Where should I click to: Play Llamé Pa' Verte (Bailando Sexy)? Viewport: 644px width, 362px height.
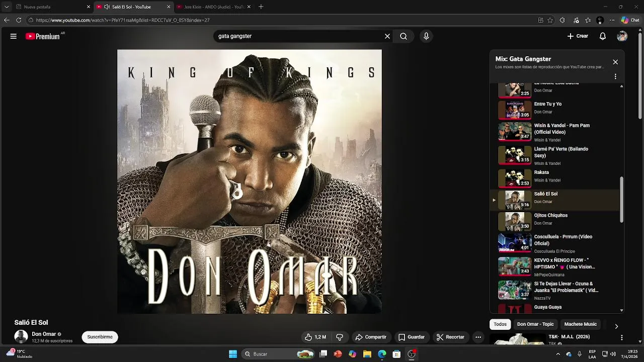click(555, 156)
